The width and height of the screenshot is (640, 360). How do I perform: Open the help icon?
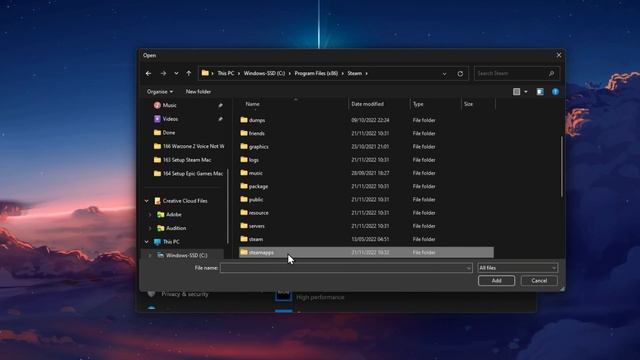tap(556, 92)
